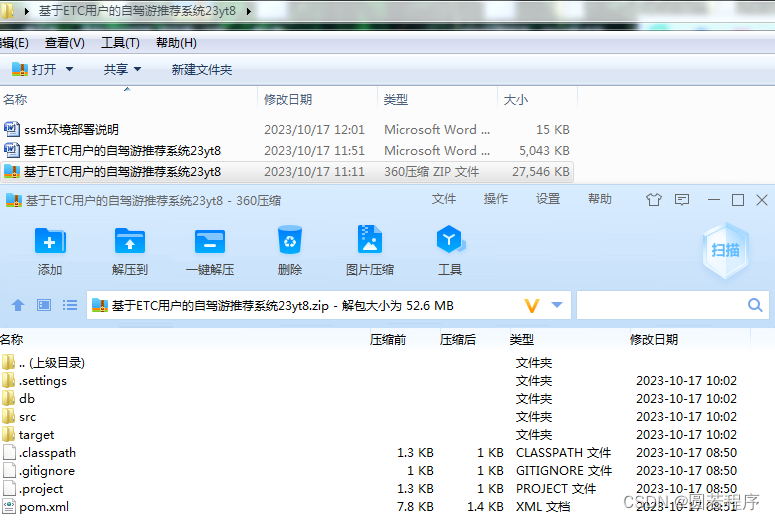Open the 查看(V) menu in Explorer

pyautogui.click(x=65, y=43)
